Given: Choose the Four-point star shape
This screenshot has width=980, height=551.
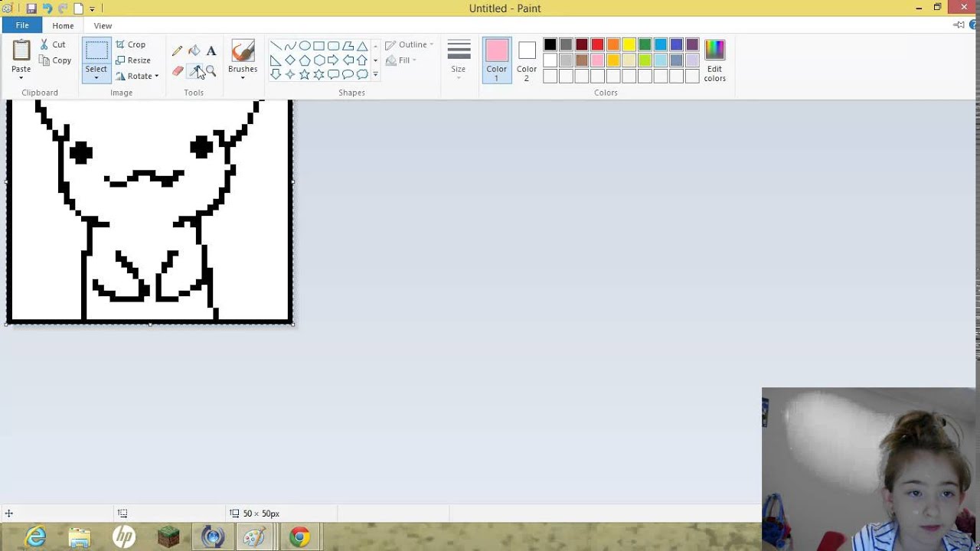Looking at the screenshot, I should tap(290, 74).
